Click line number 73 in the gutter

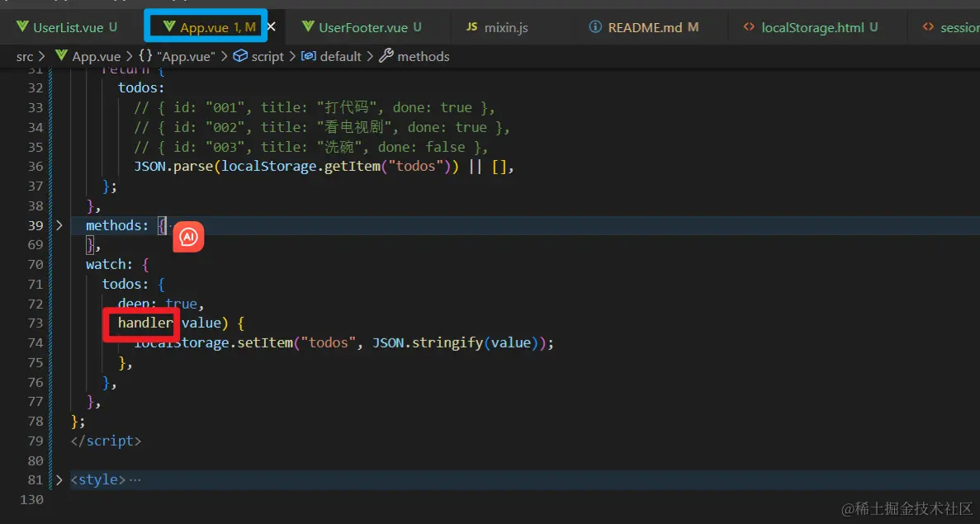point(36,323)
